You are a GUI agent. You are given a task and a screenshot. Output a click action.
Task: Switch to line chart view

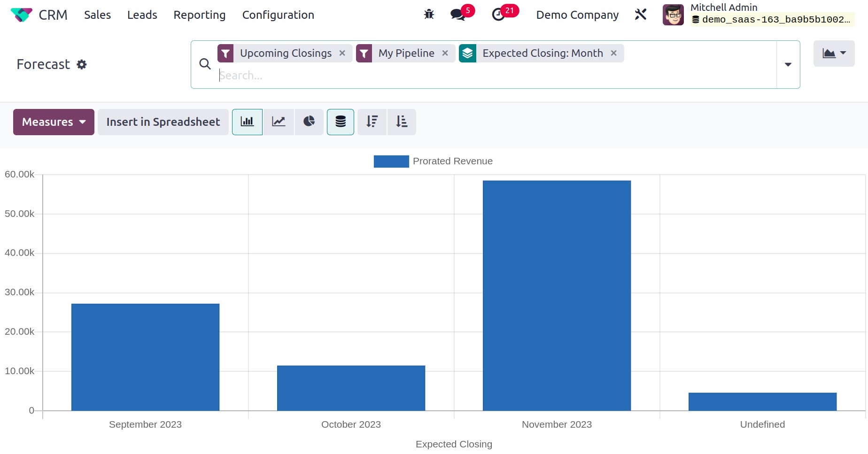tap(279, 122)
